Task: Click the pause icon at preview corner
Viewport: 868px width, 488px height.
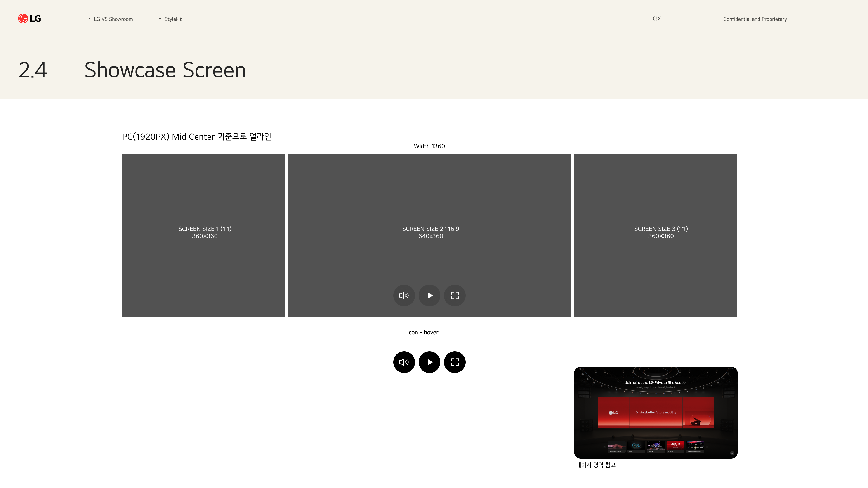Action: coord(732,453)
